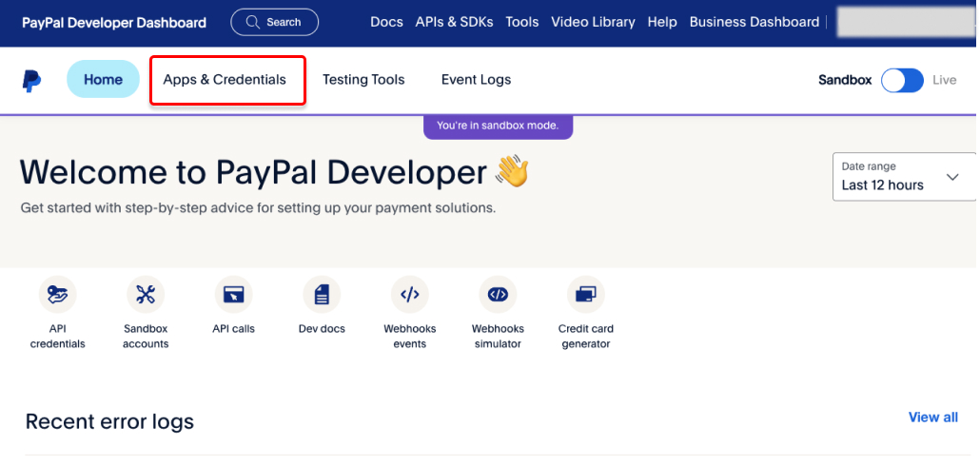Go to the Home tab
This screenshot has width=980, height=466.
click(103, 79)
